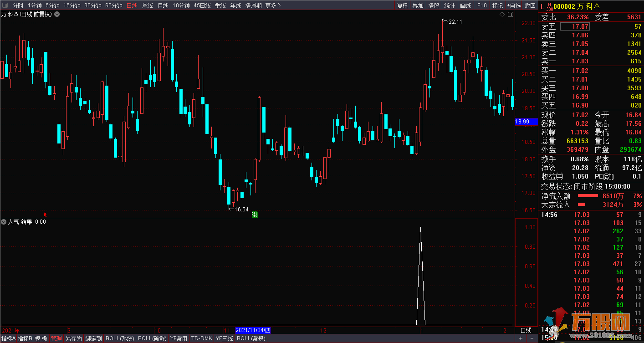This screenshot has height=343, width=644.
Task: Select the 45日线 period
Action: click(x=202, y=5)
